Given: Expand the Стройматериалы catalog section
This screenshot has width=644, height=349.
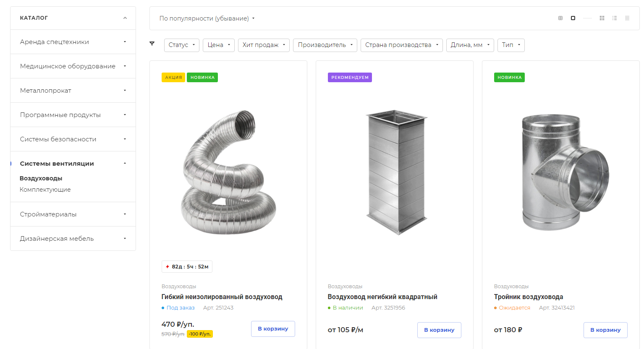Looking at the screenshot, I should click(73, 214).
